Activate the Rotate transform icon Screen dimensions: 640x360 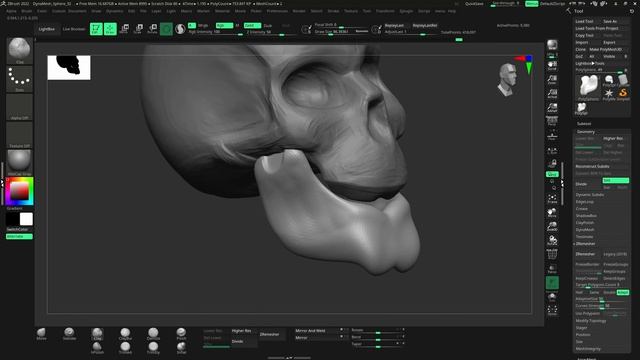152,29
